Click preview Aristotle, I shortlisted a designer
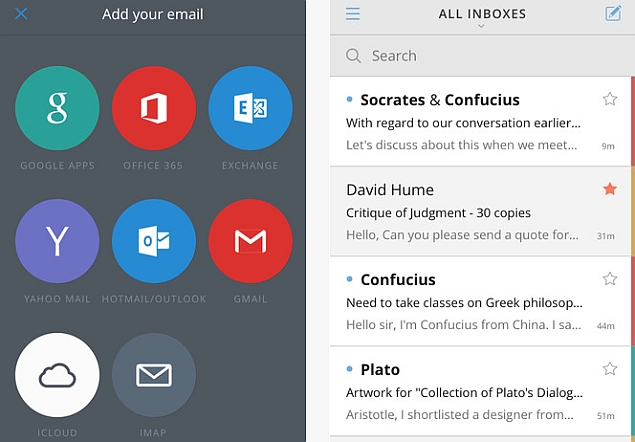 point(460,414)
